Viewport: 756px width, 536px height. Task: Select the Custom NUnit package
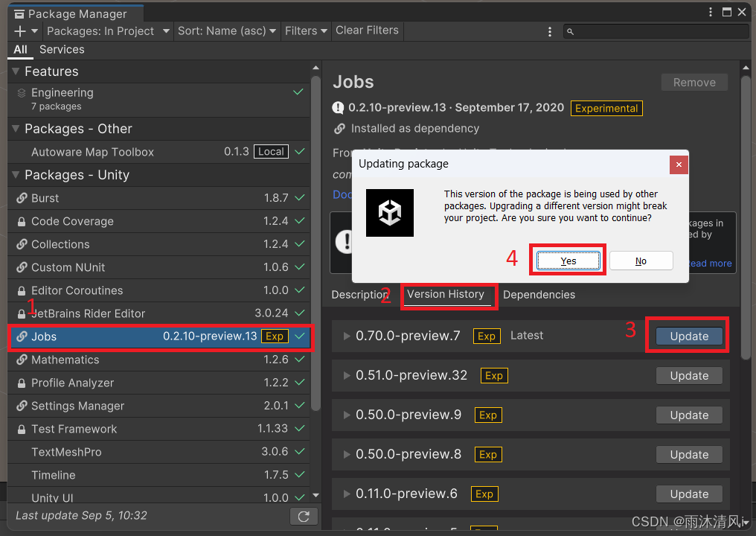click(x=159, y=268)
